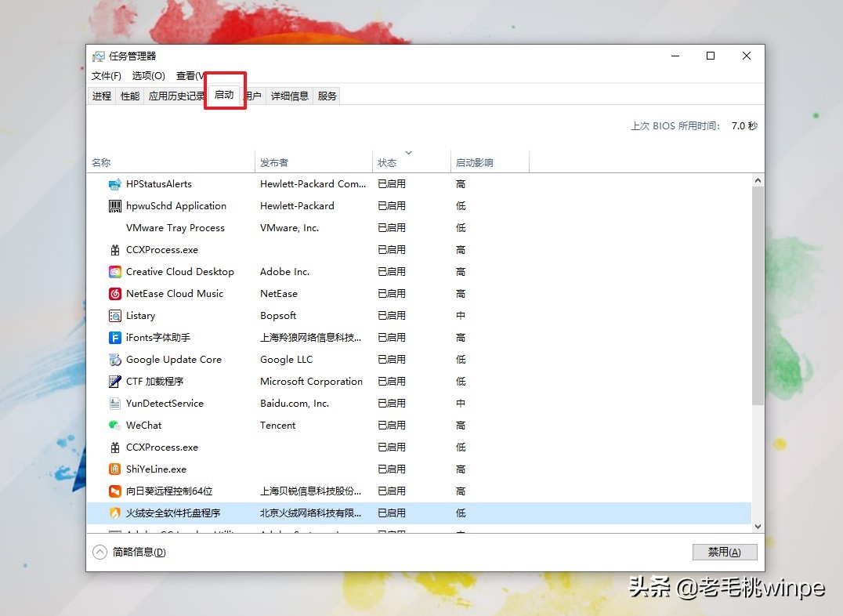Click 已启用 status of WeChat row
The height and width of the screenshot is (616, 843).
coord(392,426)
